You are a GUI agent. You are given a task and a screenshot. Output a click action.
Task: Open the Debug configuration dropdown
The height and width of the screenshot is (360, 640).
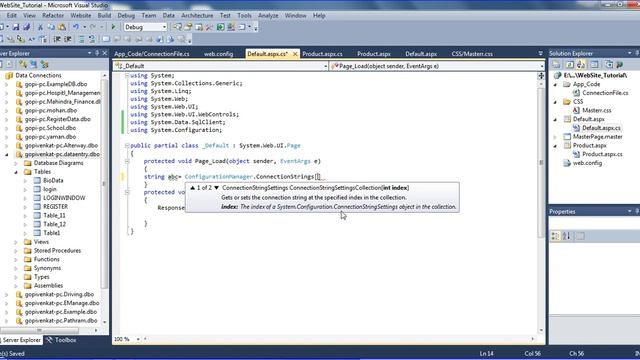point(164,27)
